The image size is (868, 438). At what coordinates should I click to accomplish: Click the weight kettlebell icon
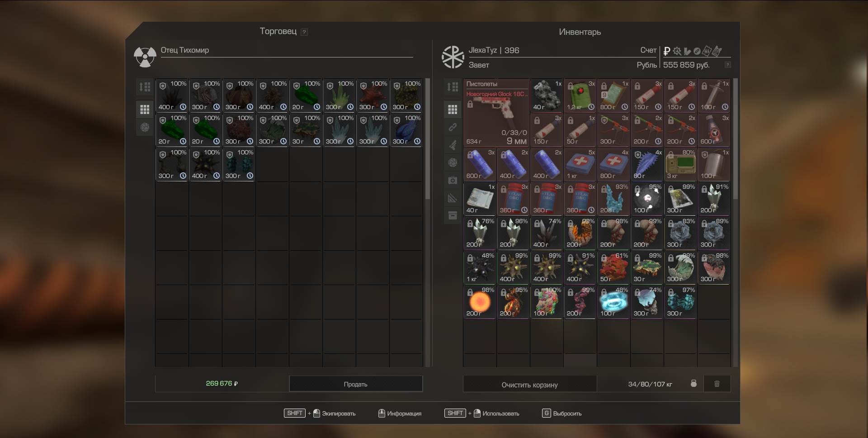click(693, 384)
